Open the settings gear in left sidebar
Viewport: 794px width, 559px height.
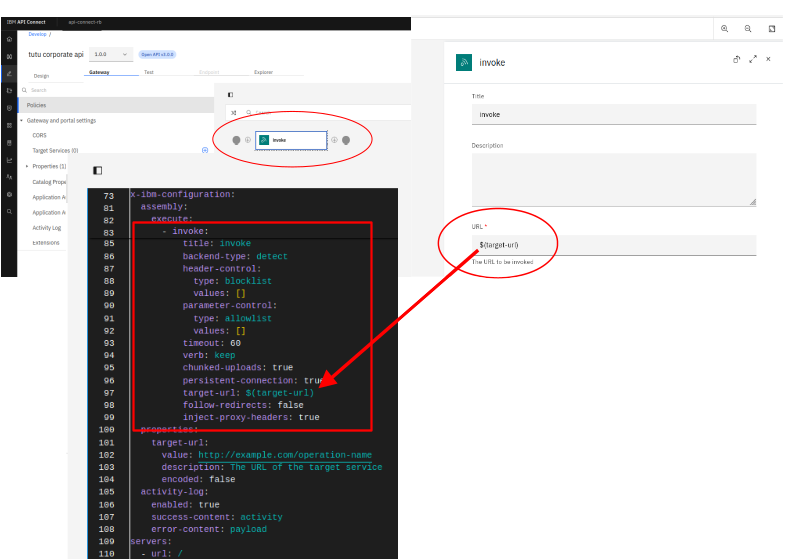[x=9, y=194]
